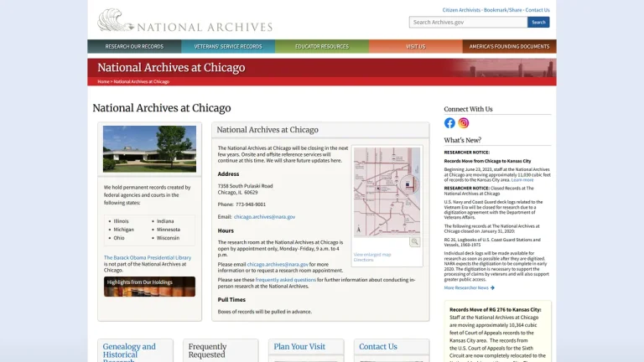The height and width of the screenshot is (362, 644).
Task: Click the More Researcher News arrow icon
Action: (x=492, y=287)
